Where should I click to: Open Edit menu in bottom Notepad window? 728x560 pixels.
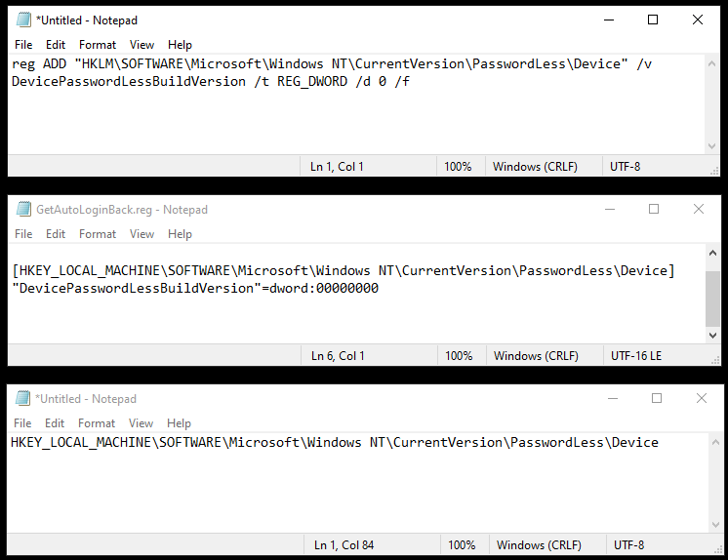[x=55, y=423]
